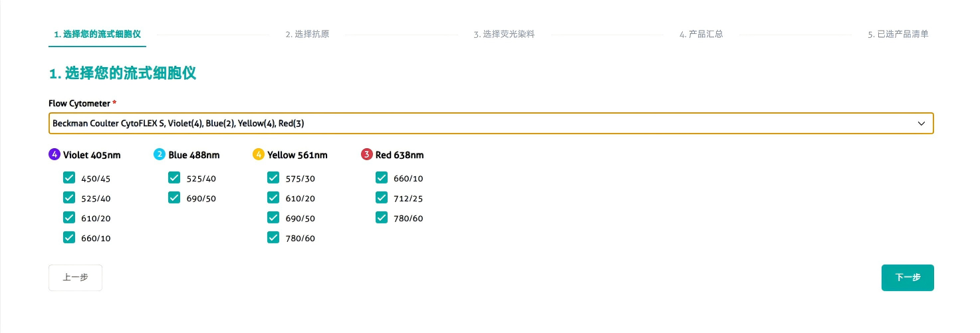Viewport: 980px width, 333px height.
Task: Open the Flow Cytometer dropdown chevron
Action: (921, 124)
